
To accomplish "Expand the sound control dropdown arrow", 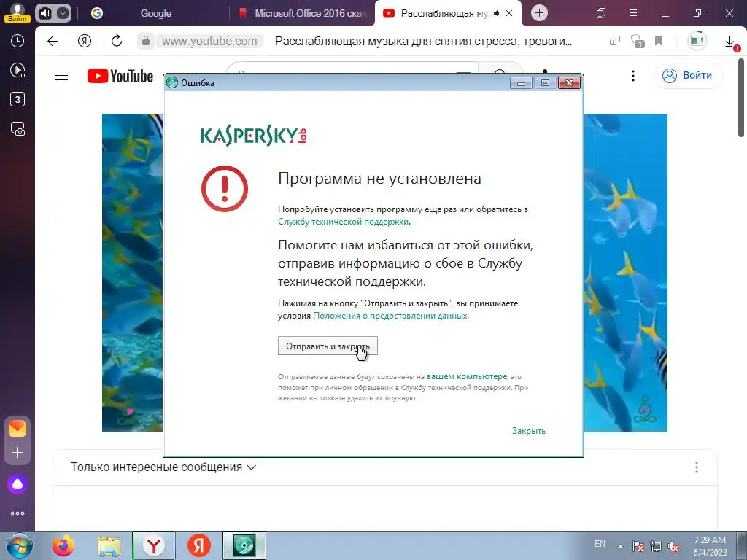I will (63, 13).
